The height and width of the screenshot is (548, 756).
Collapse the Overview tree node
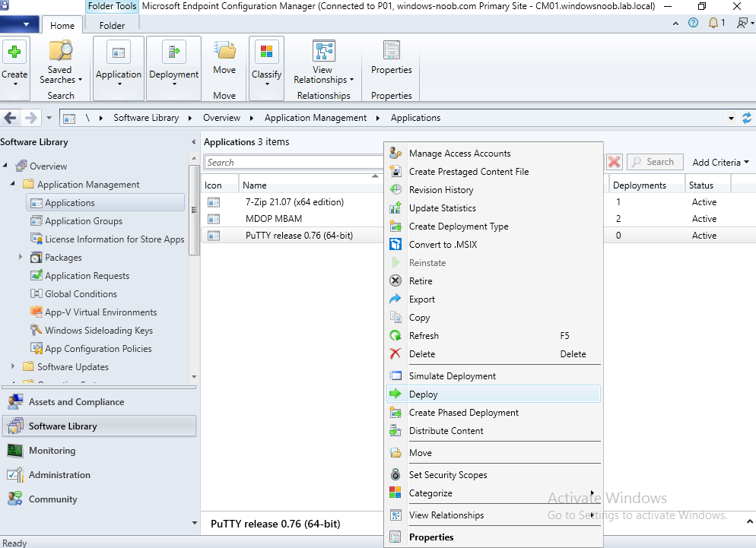[x=5, y=166]
